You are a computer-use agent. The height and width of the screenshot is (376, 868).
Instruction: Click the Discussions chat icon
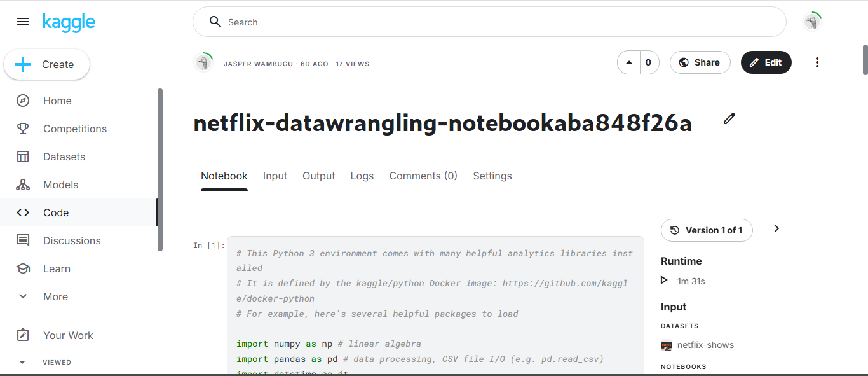23,240
